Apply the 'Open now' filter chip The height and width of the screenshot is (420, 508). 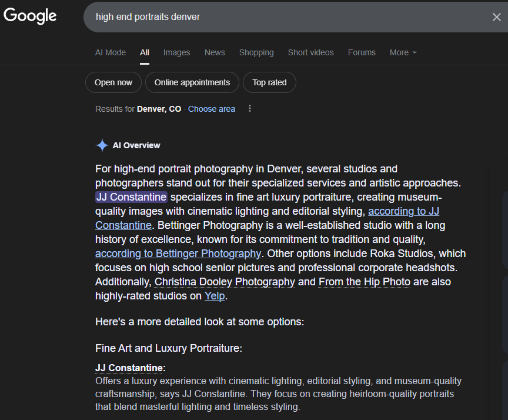point(113,82)
